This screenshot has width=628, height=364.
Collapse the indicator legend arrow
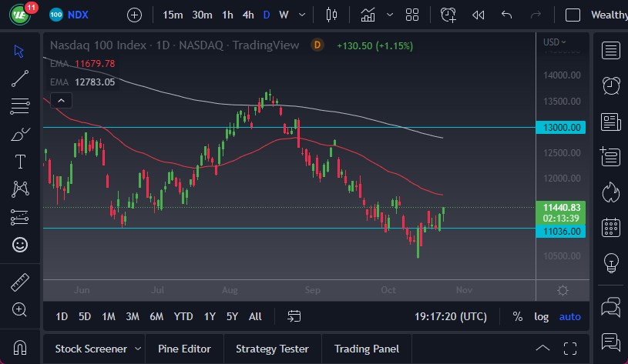[x=61, y=99]
